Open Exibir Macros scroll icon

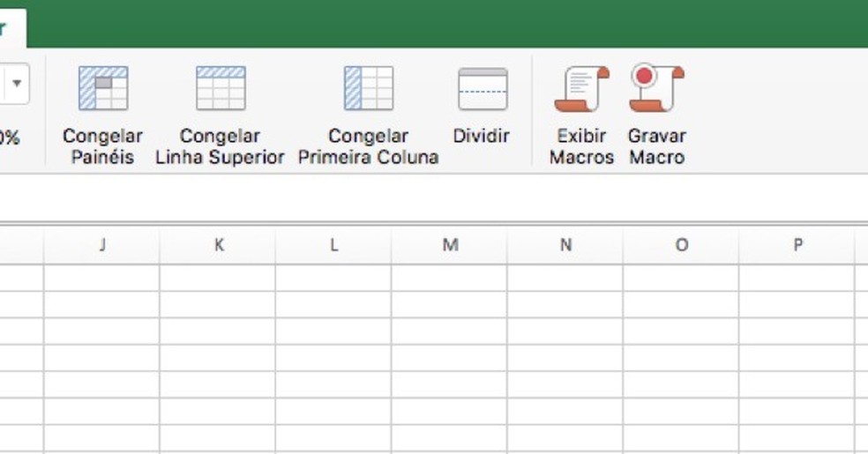pyautogui.click(x=581, y=89)
